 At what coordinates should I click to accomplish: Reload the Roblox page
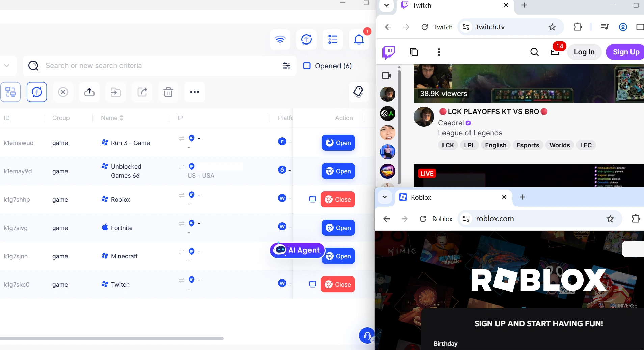423,219
